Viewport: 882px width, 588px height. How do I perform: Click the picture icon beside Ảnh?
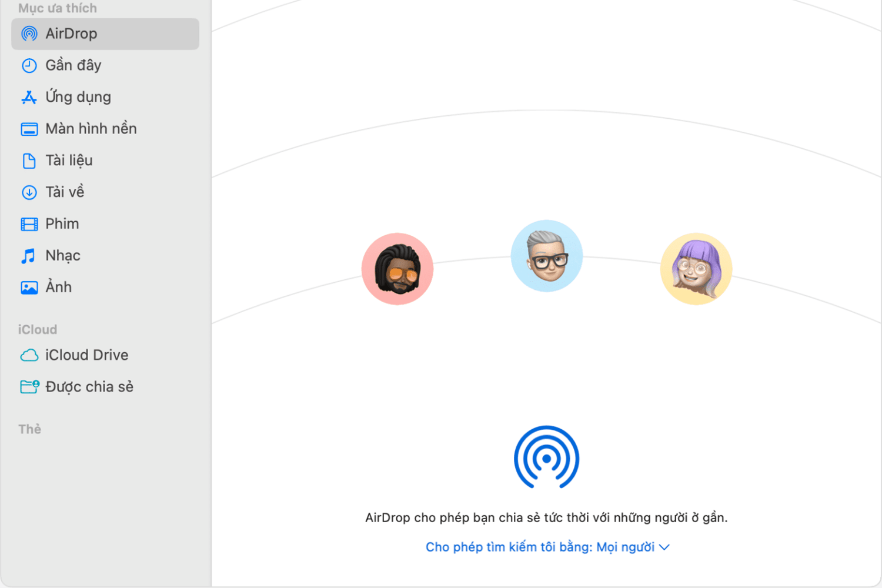(29, 288)
